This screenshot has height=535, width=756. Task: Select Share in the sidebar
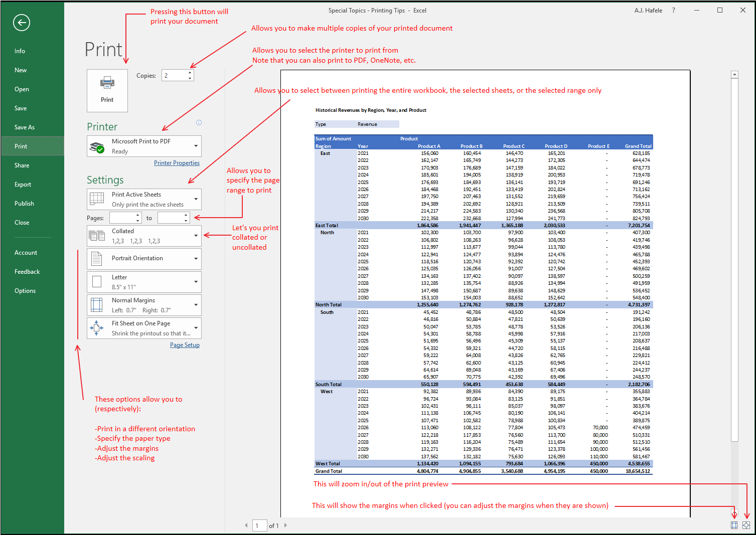[33, 165]
